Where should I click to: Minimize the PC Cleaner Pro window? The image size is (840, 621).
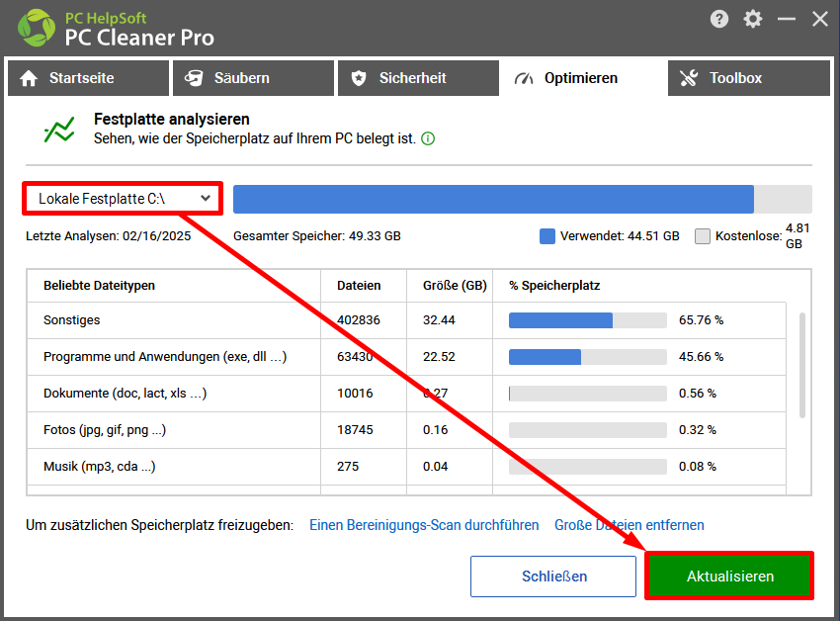pos(787,20)
